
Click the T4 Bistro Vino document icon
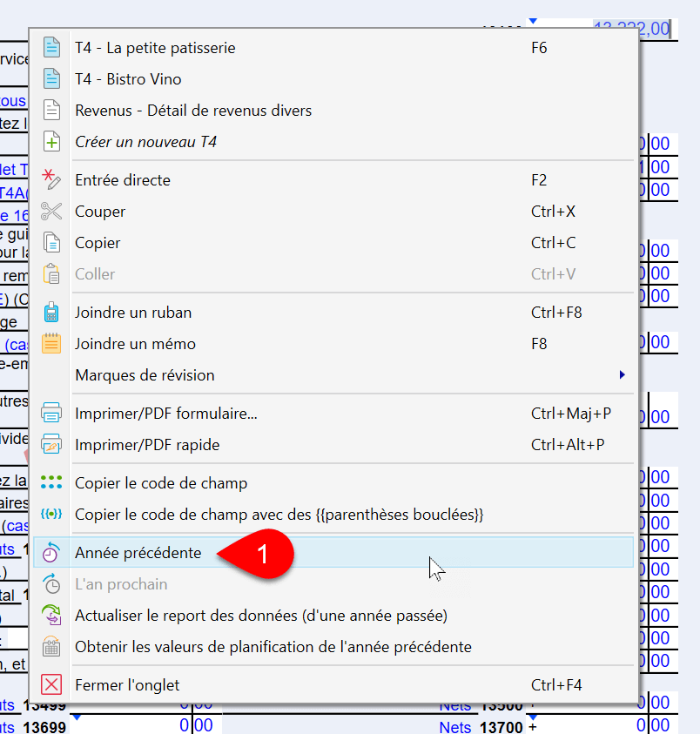coord(51,78)
